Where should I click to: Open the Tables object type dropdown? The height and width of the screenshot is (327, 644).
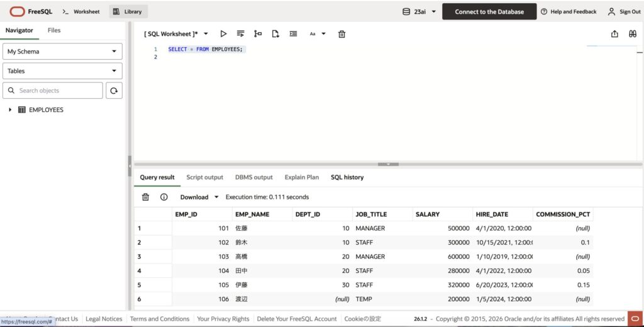(x=62, y=70)
